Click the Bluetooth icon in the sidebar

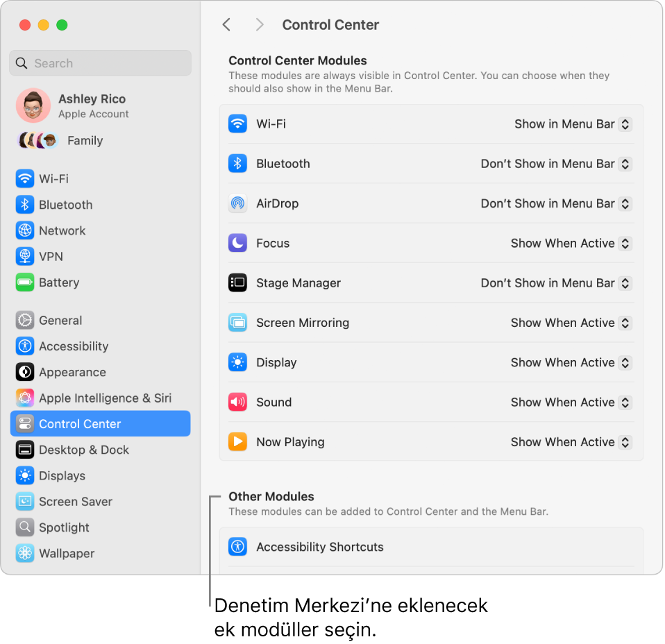click(x=25, y=204)
